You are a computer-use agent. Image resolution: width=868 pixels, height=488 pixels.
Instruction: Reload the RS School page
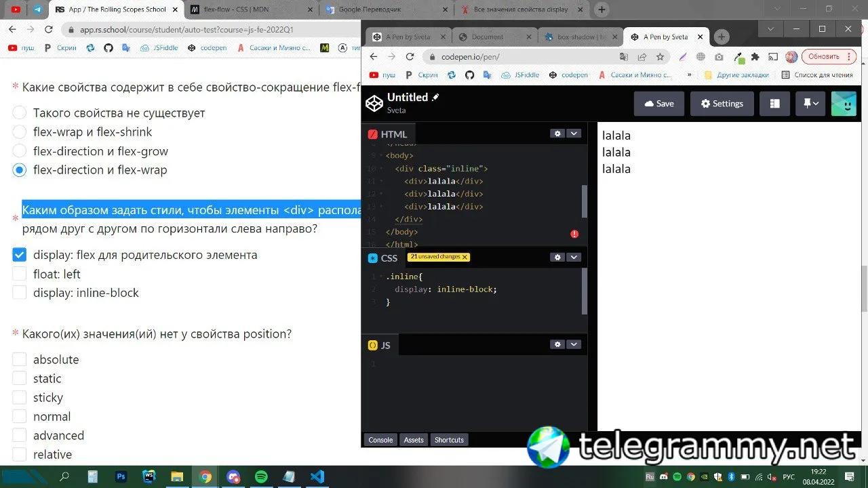48,30
